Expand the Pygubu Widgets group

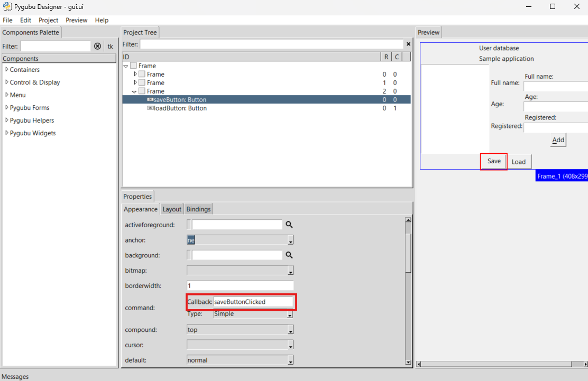coord(7,133)
